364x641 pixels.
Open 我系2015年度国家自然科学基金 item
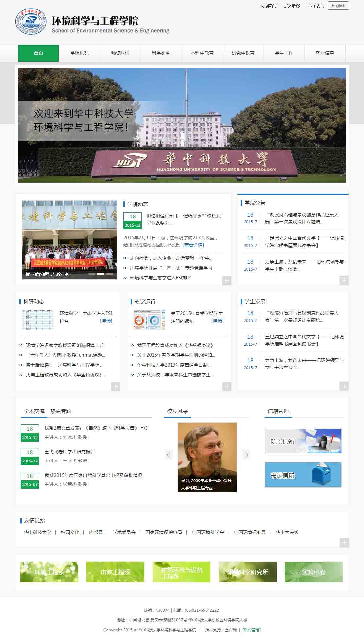tap(93, 475)
